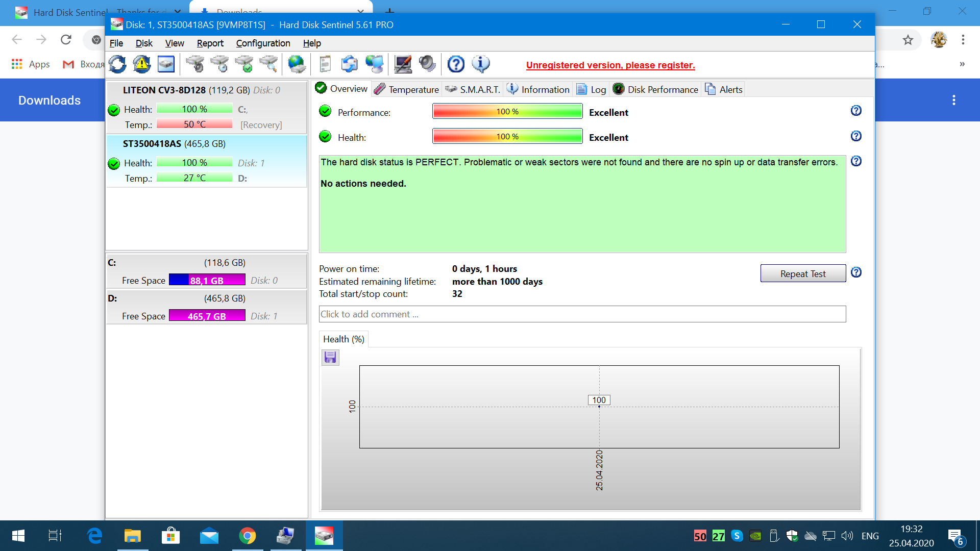The image size is (980, 551).
Task: Click the speaker sound toolbar icon
Action: pos(427,64)
